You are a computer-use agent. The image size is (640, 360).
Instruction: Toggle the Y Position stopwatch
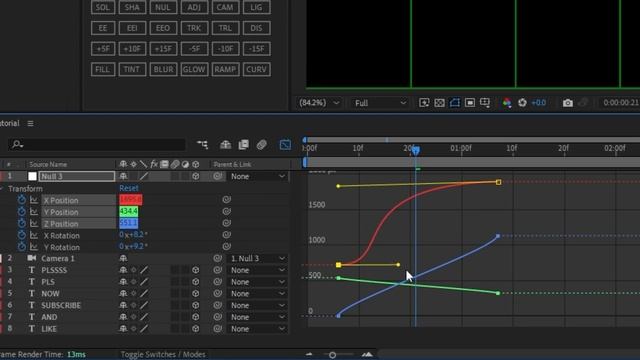pyautogui.click(x=22, y=212)
